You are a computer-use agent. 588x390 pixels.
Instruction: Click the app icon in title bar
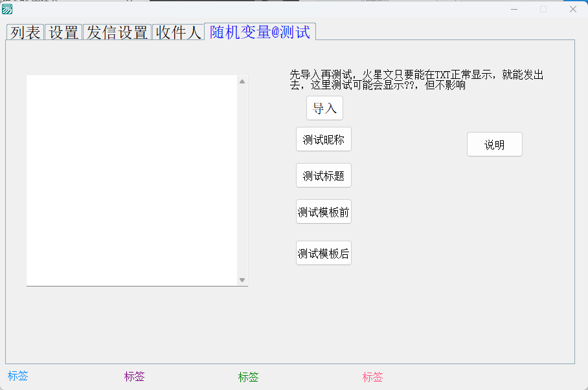click(x=8, y=9)
